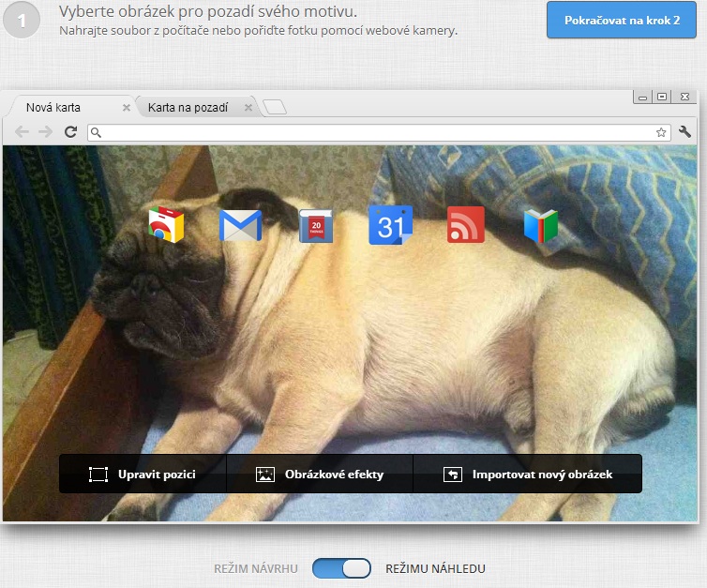Maximize the mock browser window
Image resolution: width=707 pixels, height=588 pixels.
coord(662,97)
